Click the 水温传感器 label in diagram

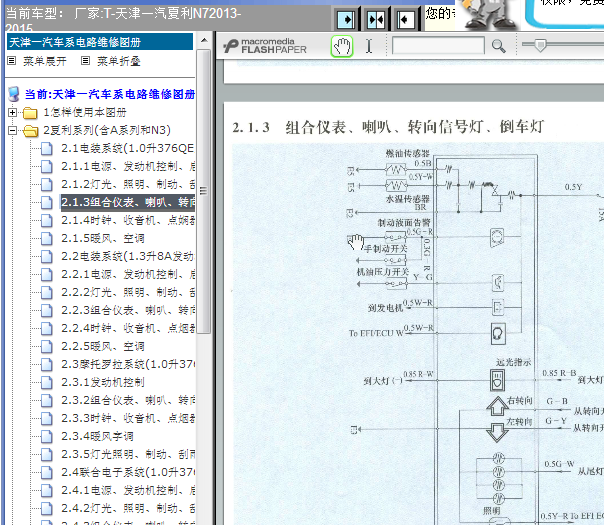click(408, 199)
